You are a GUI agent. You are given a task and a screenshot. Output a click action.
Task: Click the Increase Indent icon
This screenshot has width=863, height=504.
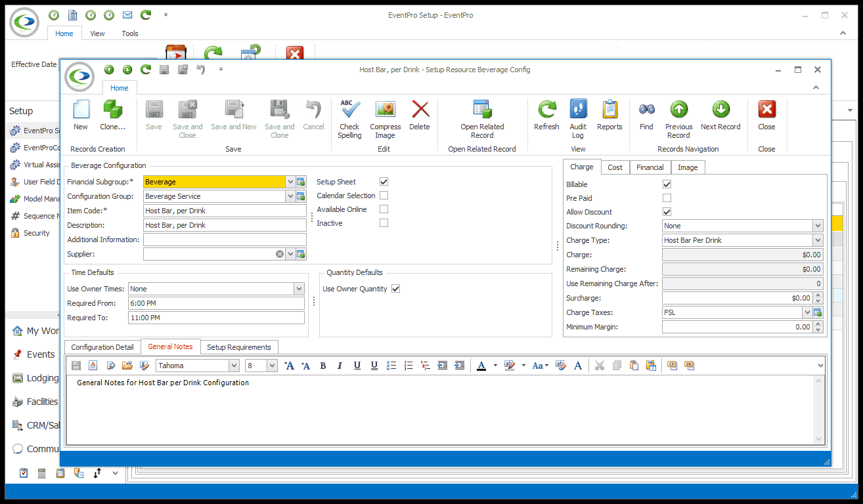(460, 366)
